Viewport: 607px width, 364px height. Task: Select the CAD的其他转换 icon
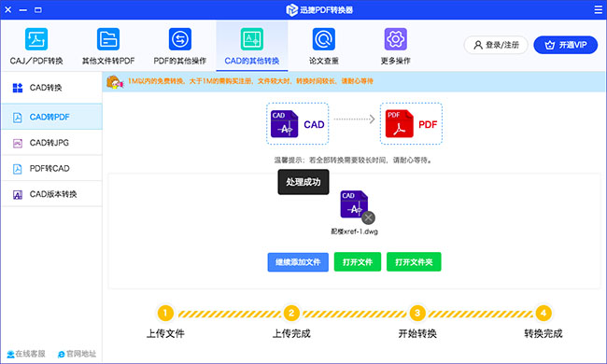pyautogui.click(x=252, y=39)
